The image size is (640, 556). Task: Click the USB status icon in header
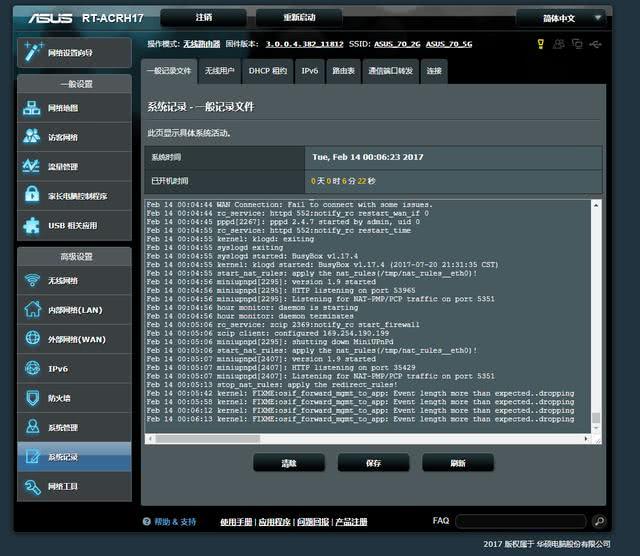click(596, 44)
